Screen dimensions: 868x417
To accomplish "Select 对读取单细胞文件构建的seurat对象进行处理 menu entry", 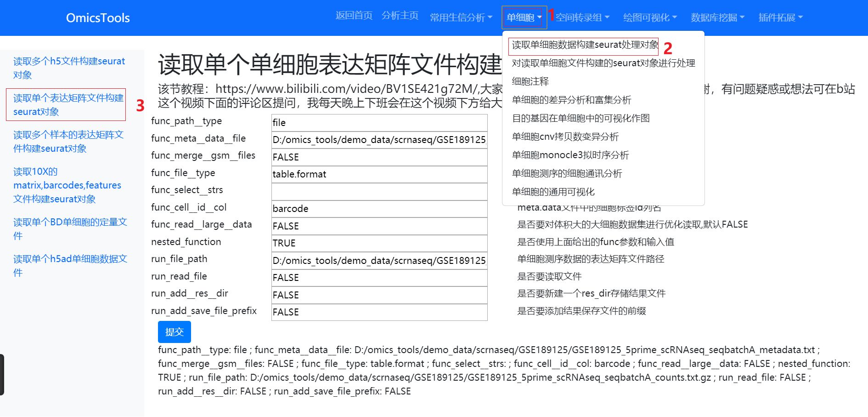I will click(603, 63).
